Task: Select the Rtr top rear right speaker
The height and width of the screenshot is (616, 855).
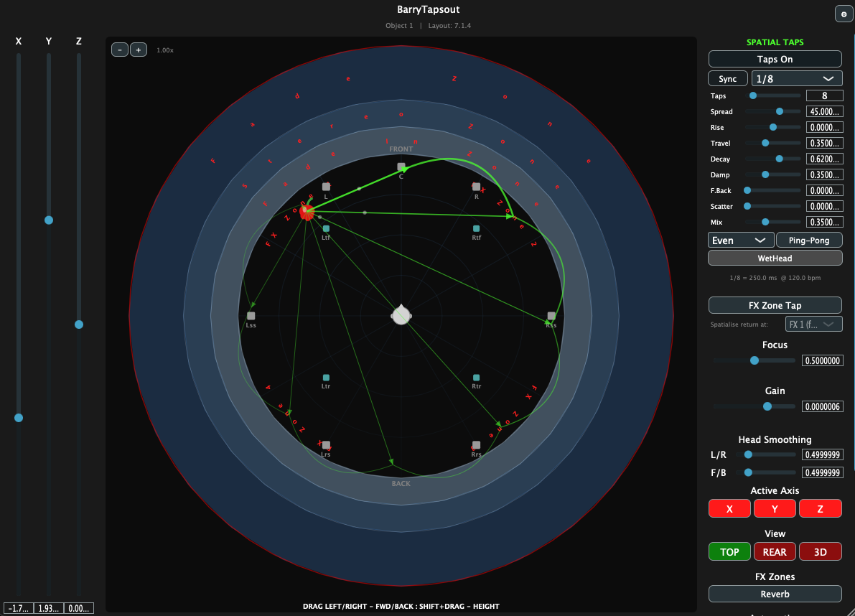Action: click(x=476, y=377)
